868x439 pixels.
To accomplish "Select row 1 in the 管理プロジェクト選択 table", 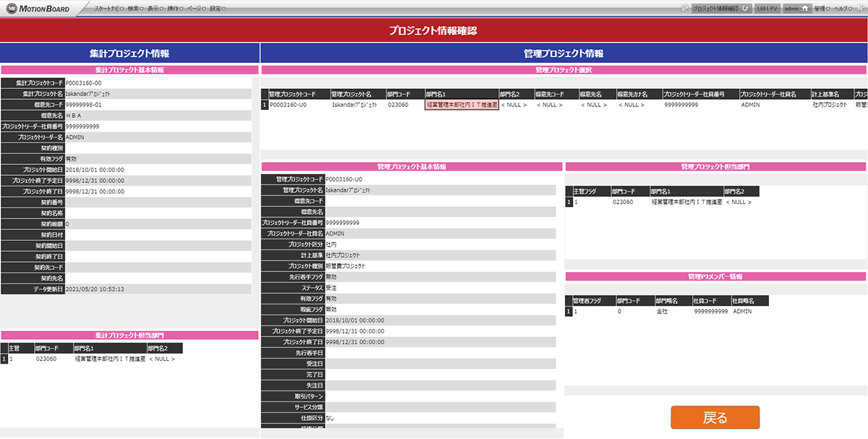I will coord(265,105).
